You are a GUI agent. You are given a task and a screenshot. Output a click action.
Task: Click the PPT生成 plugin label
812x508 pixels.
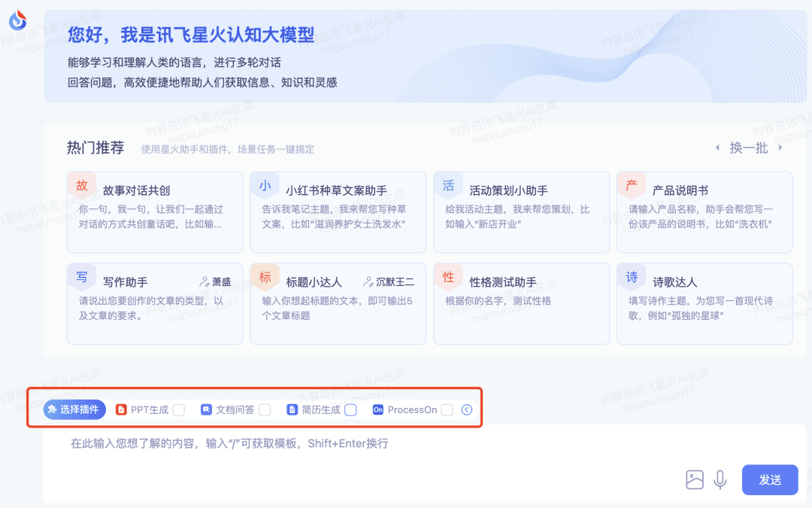pyautogui.click(x=149, y=409)
